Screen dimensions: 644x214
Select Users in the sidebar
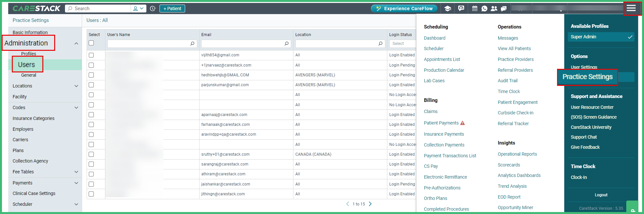(26, 65)
